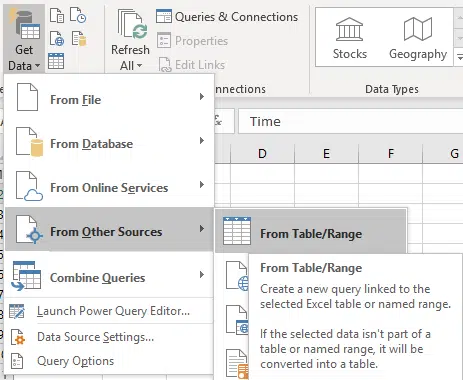Select the Geography data type
The width and height of the screenshot is (463, 380).
tap(418, 38)
